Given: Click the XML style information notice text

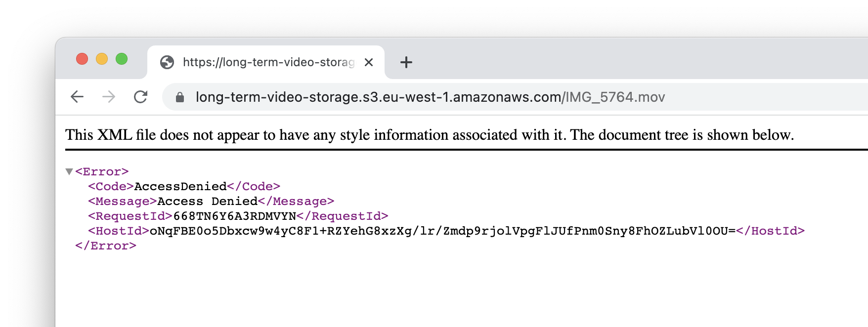Looking at the screenshot, I should 430,135.
